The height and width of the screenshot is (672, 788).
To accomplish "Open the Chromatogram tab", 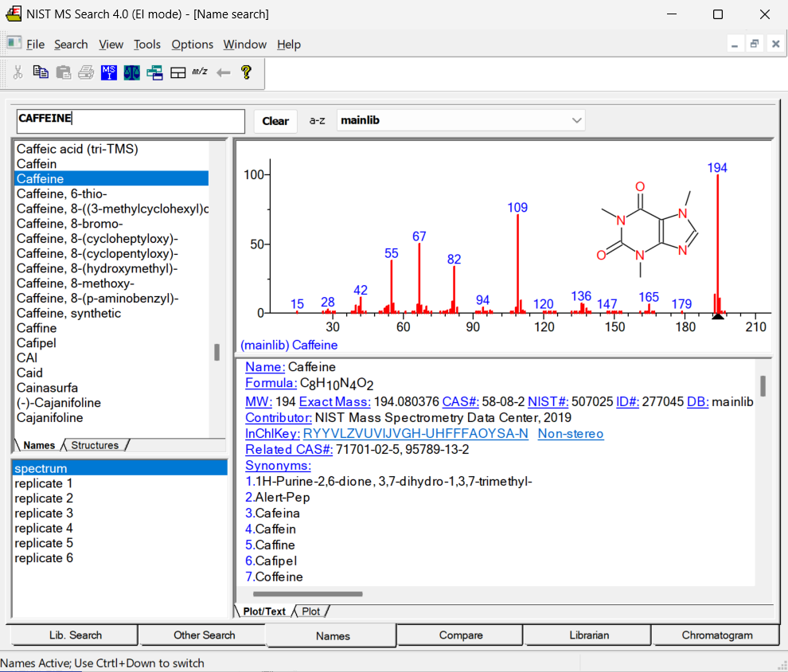I will 717,635.
